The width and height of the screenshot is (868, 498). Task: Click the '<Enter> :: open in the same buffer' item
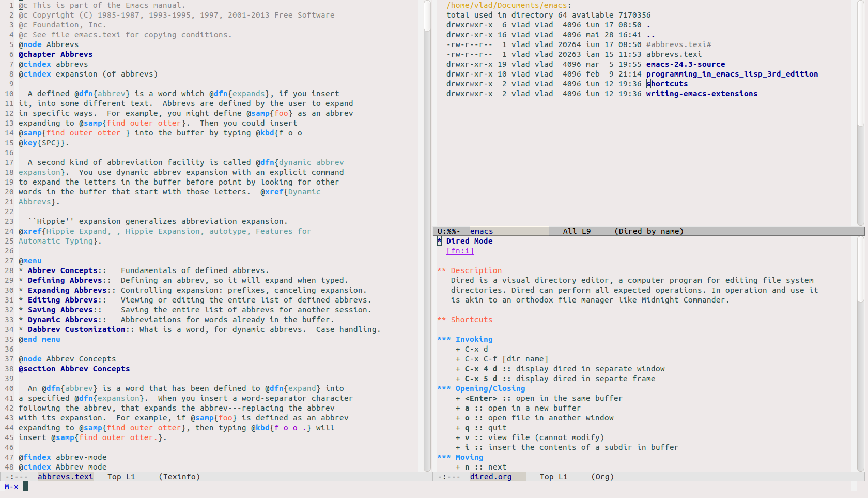[x=539, y=398]
